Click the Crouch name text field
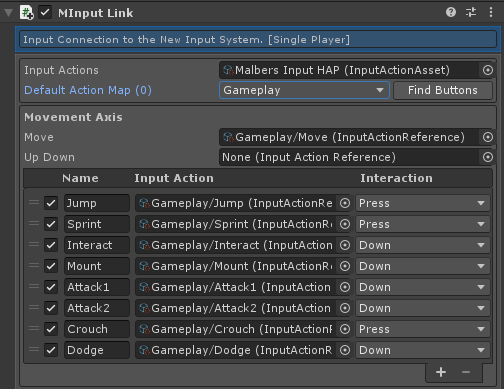This screenshot has width=504, height=389. click(97, 329)
